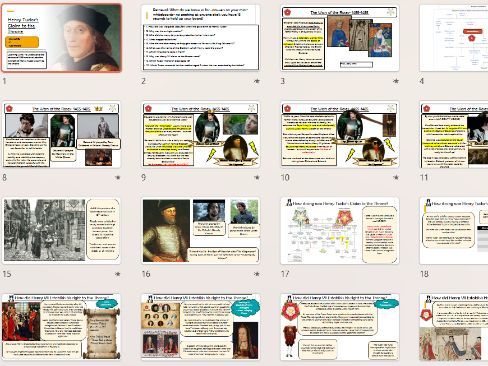
Task: Select slide 4 family tree diagram thumbnail
Action: pyautogui.click(x=454, y=38)
